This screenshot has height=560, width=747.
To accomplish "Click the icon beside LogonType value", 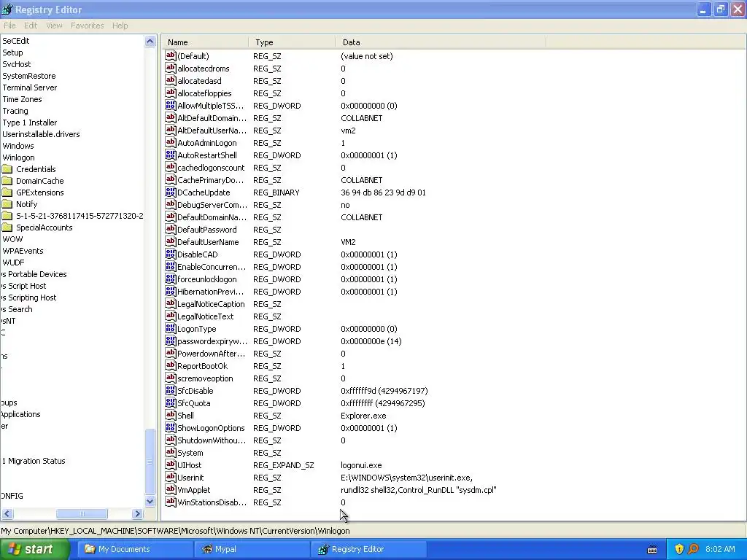I will pyautogui.click(x=171, y=328).
